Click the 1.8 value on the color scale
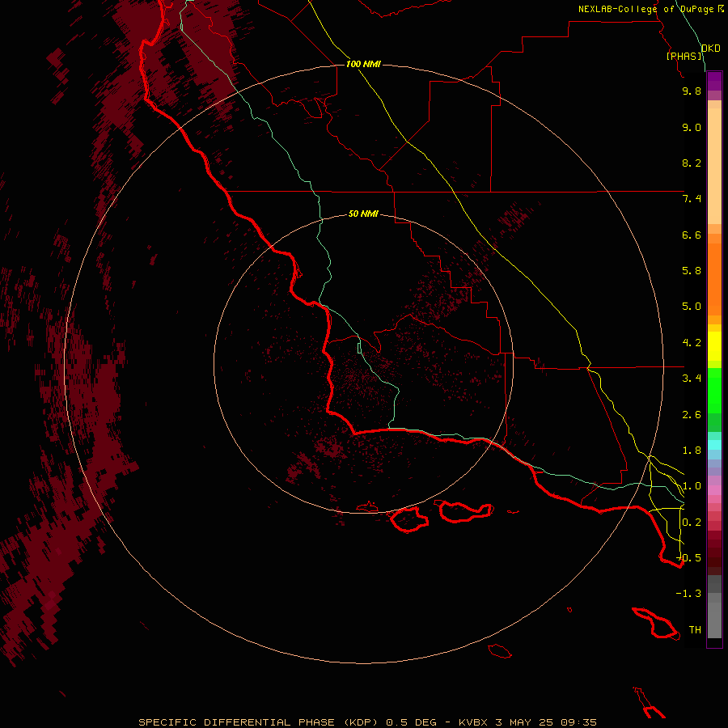 coord(692,451)
